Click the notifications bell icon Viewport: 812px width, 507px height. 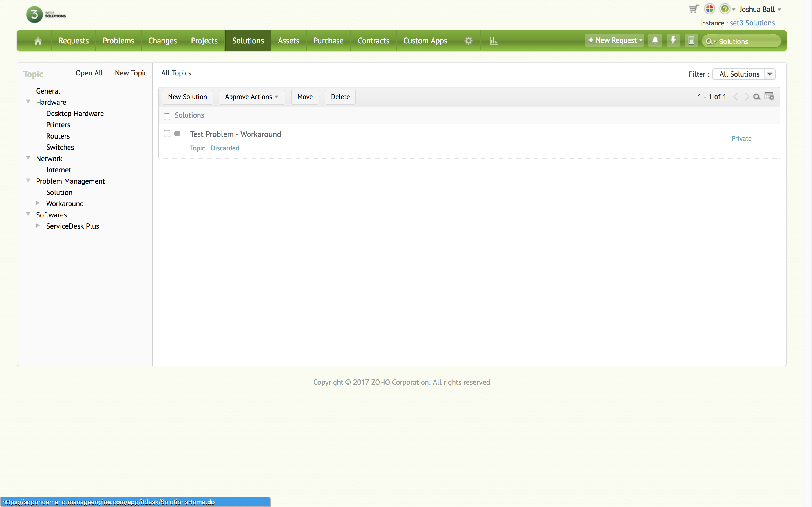(655, 41)
